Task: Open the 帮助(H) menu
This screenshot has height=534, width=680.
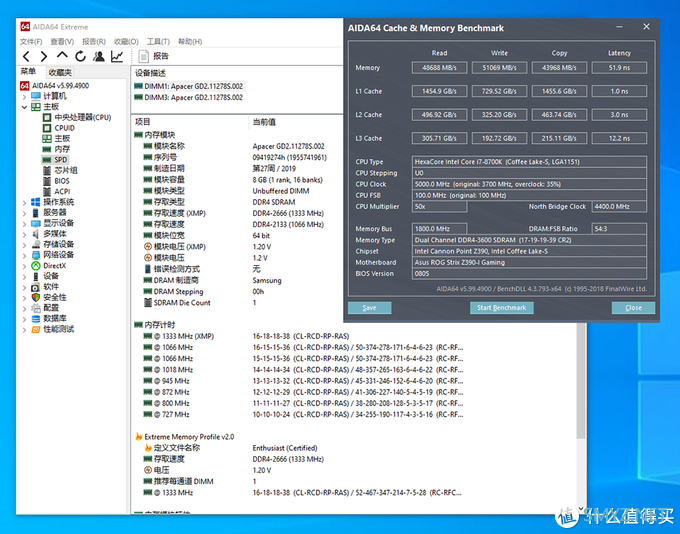Action: tap(190, 41)
